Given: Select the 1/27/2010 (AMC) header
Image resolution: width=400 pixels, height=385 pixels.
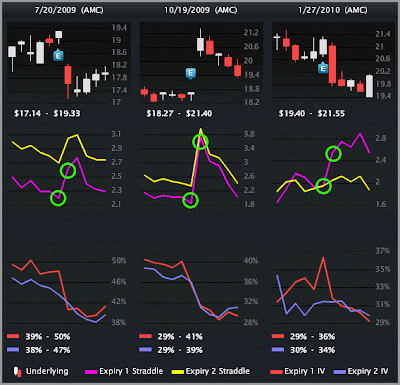Looking at the screenshot, I should (333, 10).
